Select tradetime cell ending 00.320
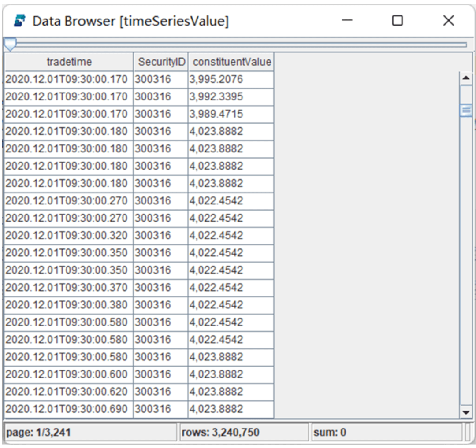The image size is (476, 448). point(69,235)
